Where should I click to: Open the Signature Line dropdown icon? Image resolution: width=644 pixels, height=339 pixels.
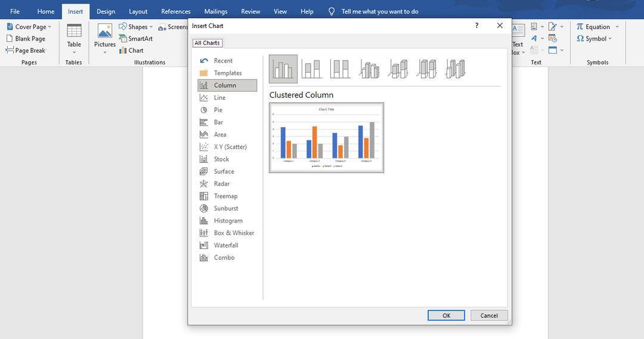[x=556, y=27]
